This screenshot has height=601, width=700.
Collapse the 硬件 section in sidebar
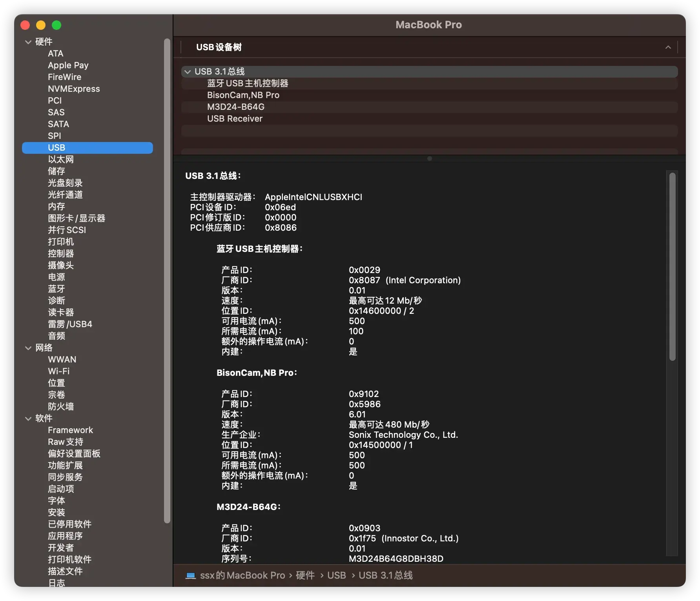point(28,42)
